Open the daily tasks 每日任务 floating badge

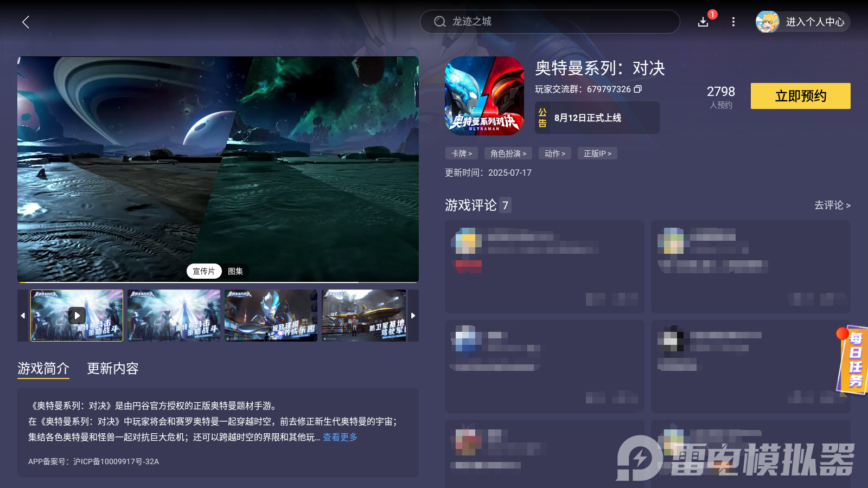point(854,360)
